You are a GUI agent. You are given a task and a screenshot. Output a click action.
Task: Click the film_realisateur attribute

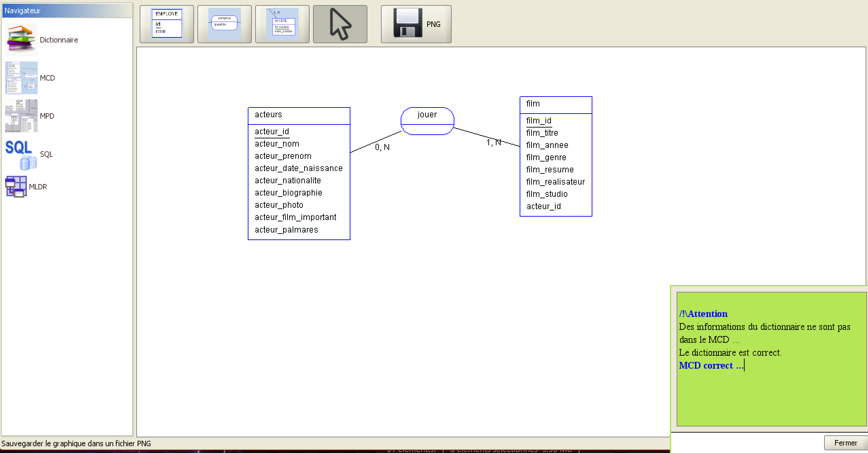(556, 182)
